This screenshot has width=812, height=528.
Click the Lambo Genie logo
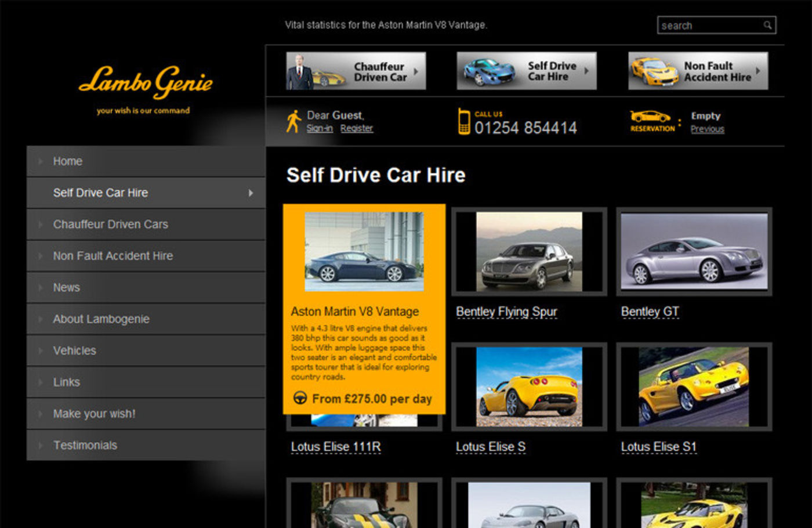pos(146,82)
